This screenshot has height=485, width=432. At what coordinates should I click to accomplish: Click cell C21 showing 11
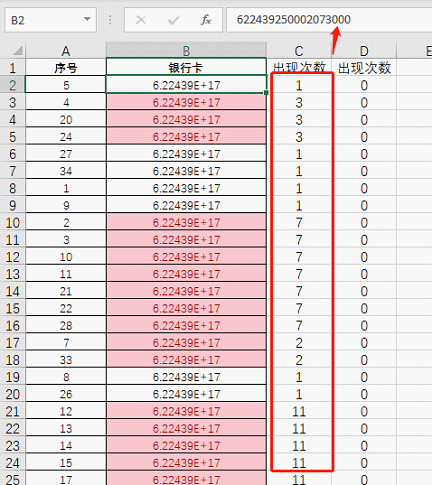(x=299, y=411)
